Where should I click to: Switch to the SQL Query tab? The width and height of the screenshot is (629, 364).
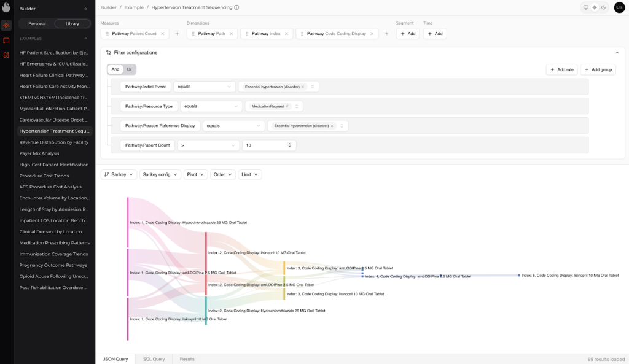pyautogui.click(x=154, y=358)
